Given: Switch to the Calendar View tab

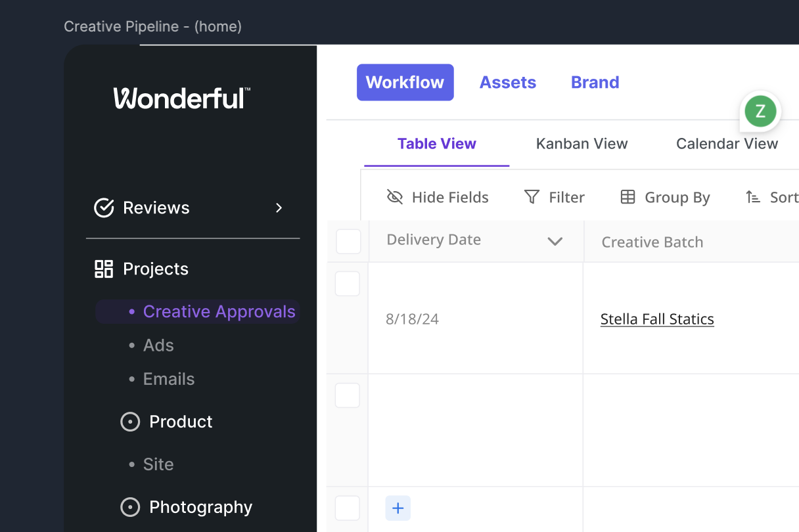Looking at the screenshot, I should point(727,144).
